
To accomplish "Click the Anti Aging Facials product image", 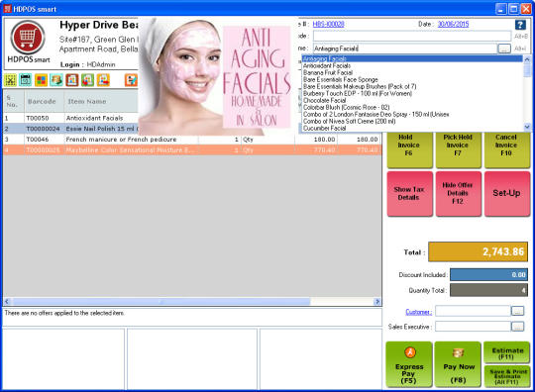I will [217, 76].
